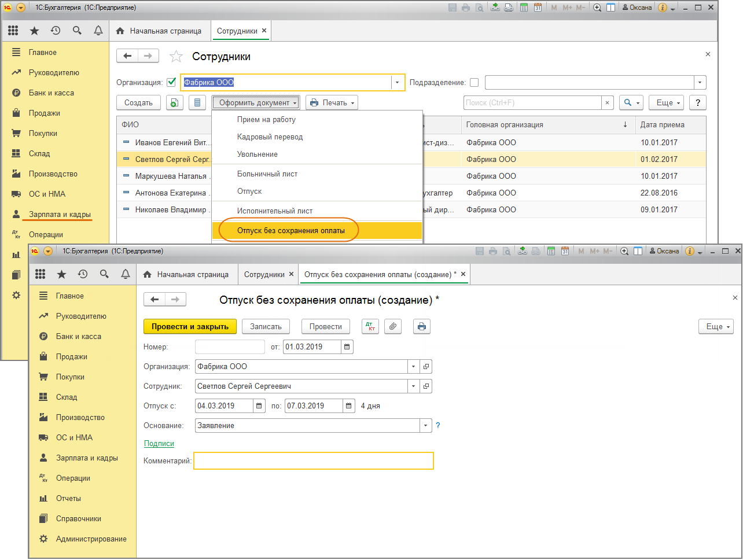The height and width of the screenshot is (560, 743).
Task: Click the info icon in front window title bar
Action: (690, 251)
